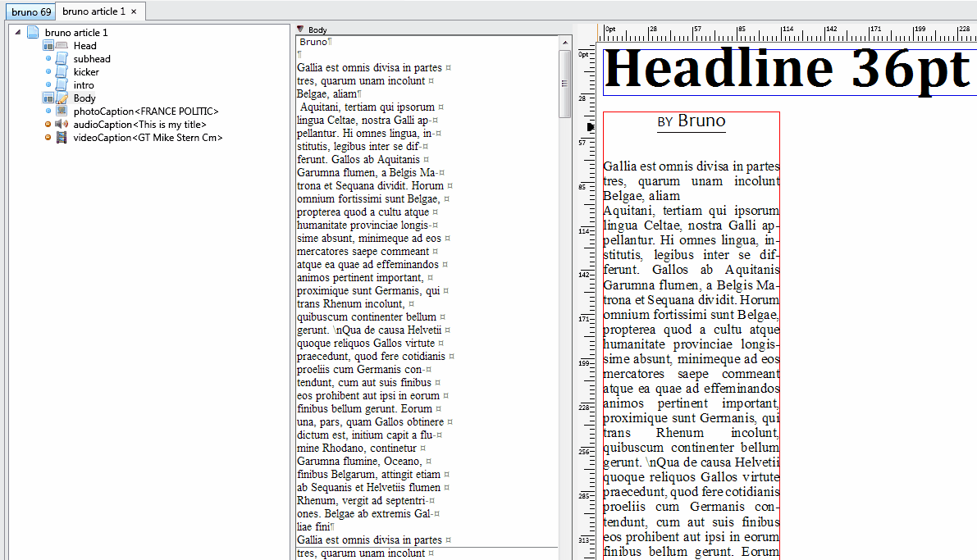The image size is (977, 560).
Task: Click the speaker icon for audioCaption
Action: coord(62,124)
